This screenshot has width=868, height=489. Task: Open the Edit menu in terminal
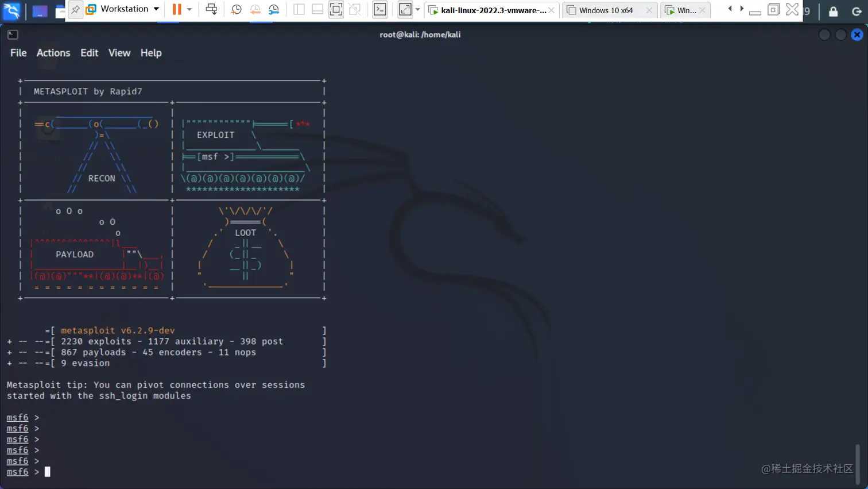click(x=89, y=53)
